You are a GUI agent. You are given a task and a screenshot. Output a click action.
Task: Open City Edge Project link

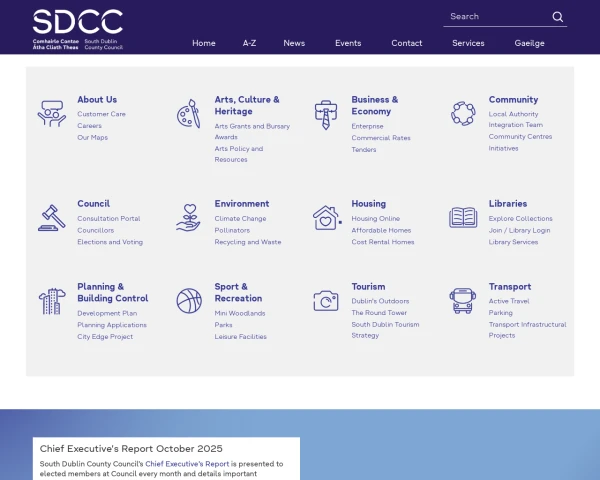105,337
